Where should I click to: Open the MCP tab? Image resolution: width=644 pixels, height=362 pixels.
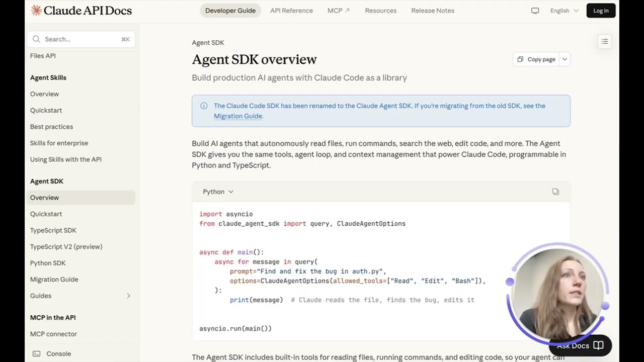click(339, 11)
